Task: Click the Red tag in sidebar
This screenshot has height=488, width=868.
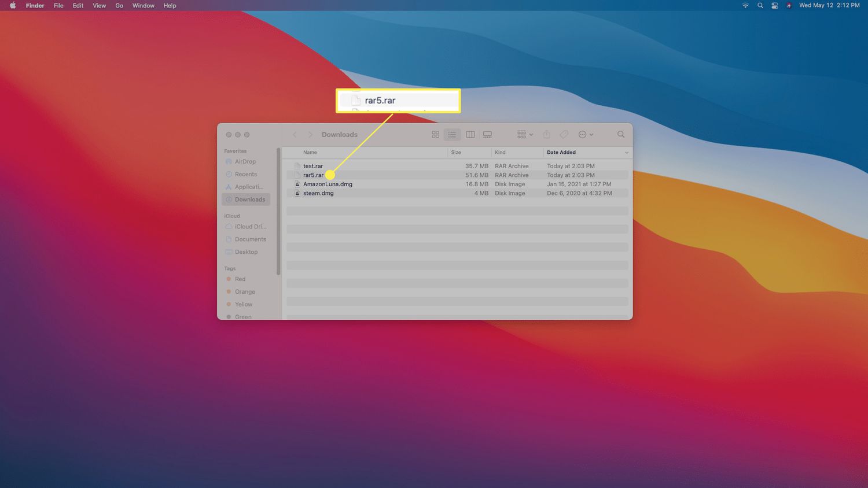Action: 240,279
